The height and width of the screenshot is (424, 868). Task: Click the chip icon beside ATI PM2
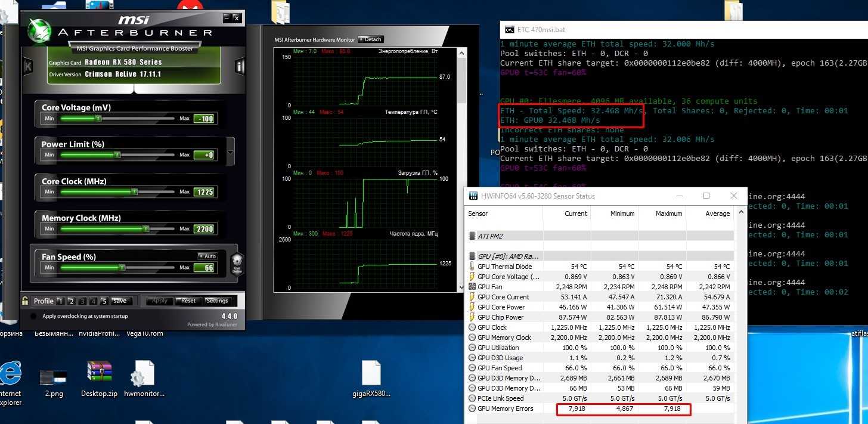[472, 236]
